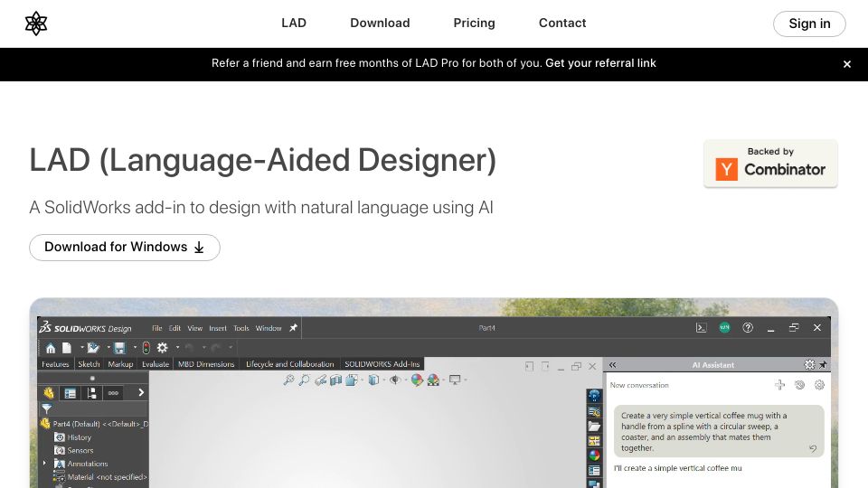
Task: Click the View Settings monitor icon
Action: click(455, 380)
